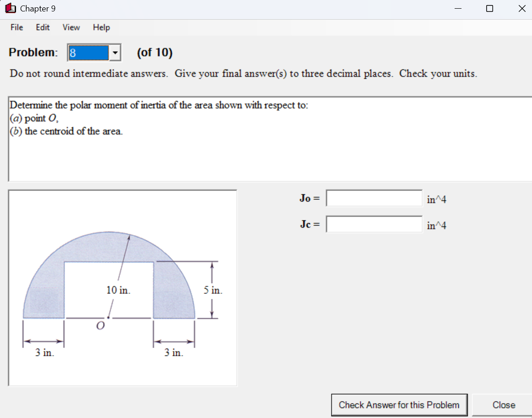The height and width of the screenshot is (418, 532).
Task: Open the Edit menu
Action: 42,27
